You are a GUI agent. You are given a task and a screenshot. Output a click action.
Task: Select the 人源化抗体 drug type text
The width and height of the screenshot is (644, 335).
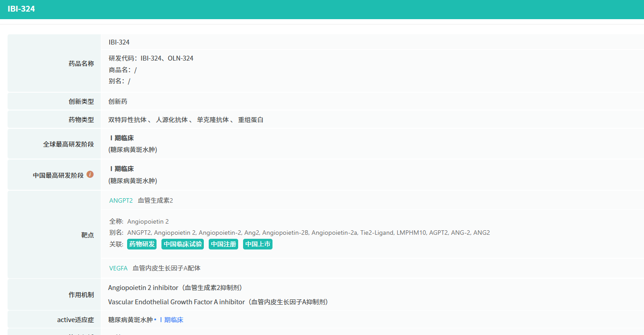[x=172, y=120]
